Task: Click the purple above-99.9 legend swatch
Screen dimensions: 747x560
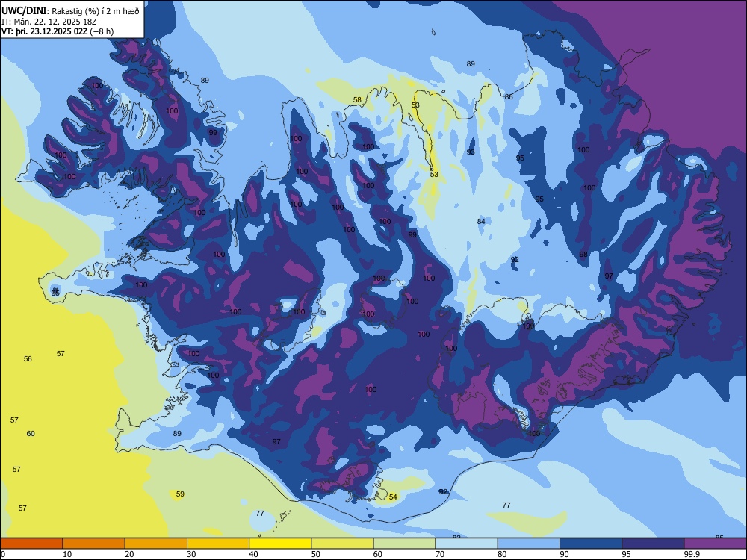Action: pyautogui.click(x=715, y=544)
